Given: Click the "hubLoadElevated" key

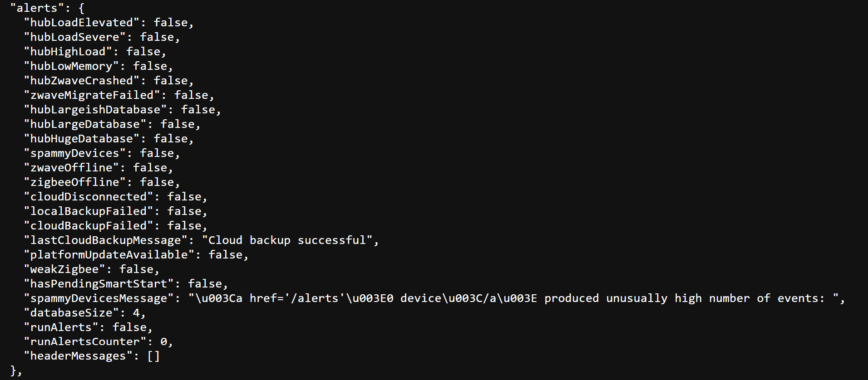Looking at the screenshot, I should (81, 23).
